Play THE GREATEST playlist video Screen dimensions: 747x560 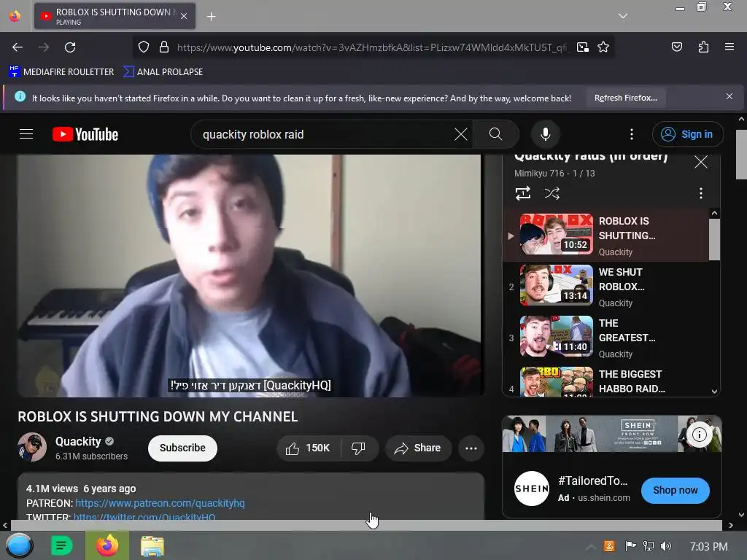[x=605, y=337]
